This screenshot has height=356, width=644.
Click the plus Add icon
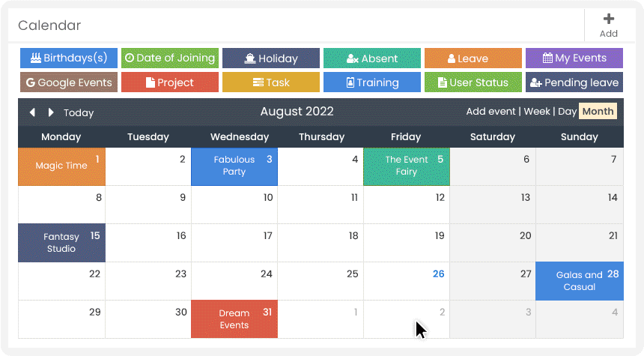(x=608, y=19)
